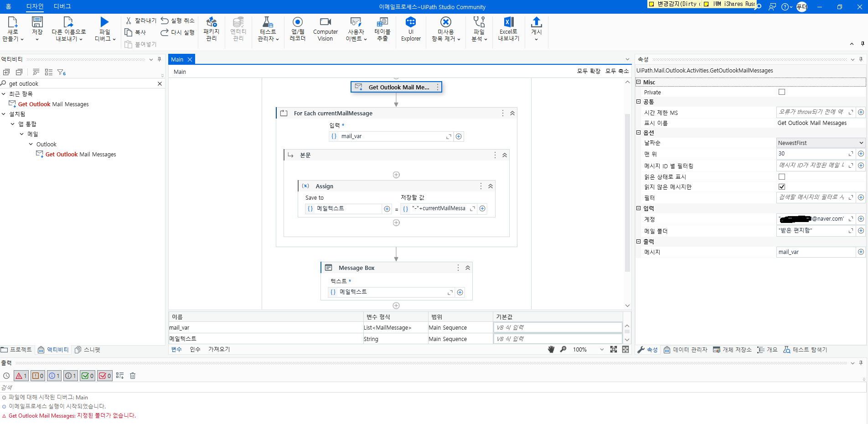Open Test Manager icon

(268, 21)
